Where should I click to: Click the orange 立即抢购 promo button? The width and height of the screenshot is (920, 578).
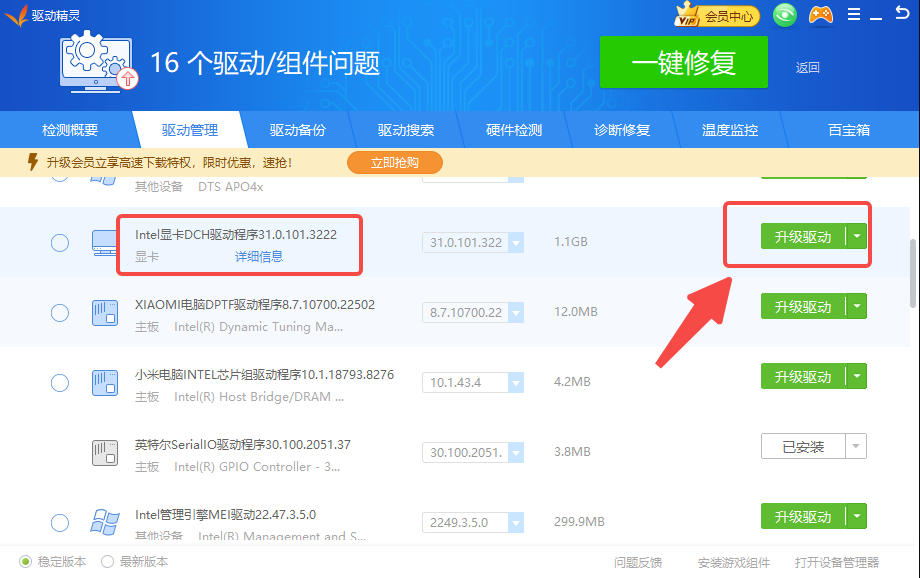(x=395, y=162)
